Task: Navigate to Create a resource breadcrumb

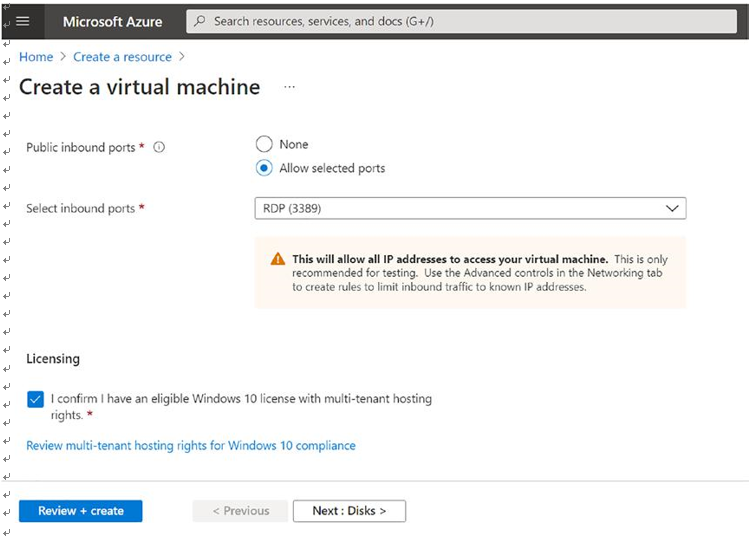Action: (122, 57)
